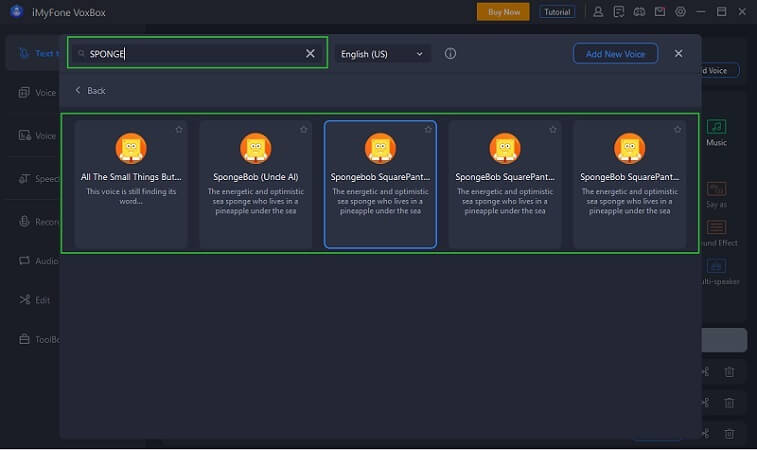Open the mail message icon

click(659, 12)
